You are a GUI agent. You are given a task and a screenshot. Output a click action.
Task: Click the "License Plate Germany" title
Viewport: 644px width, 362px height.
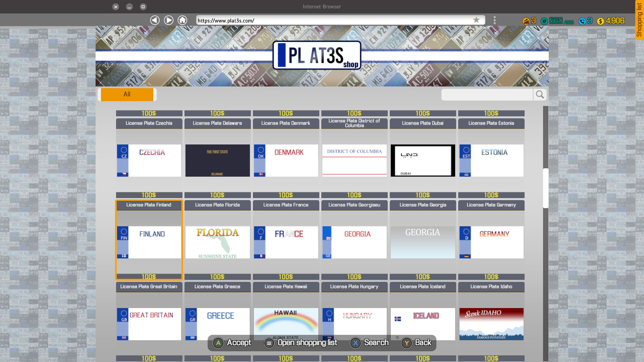[x=491, y=205]
